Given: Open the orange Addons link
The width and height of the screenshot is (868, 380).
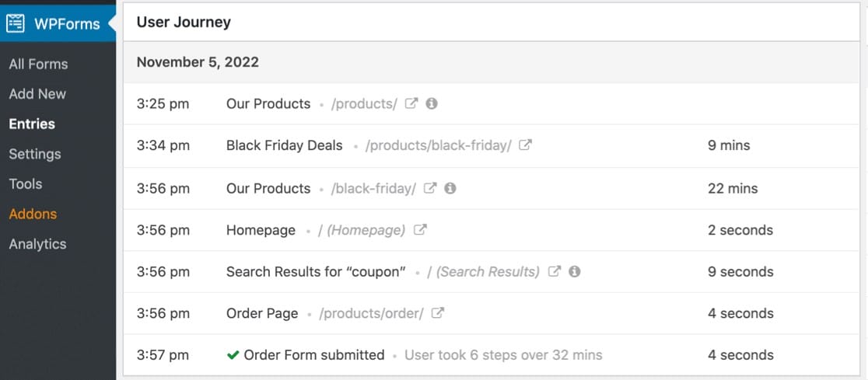Looking at the screenshot, I should [x=33, y=214].
